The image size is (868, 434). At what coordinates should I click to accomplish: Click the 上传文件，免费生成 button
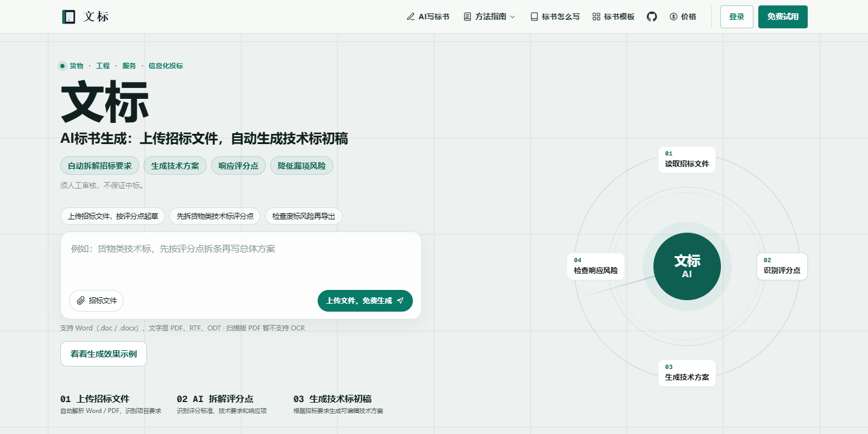pyautogui.click(x=365, y=301)
